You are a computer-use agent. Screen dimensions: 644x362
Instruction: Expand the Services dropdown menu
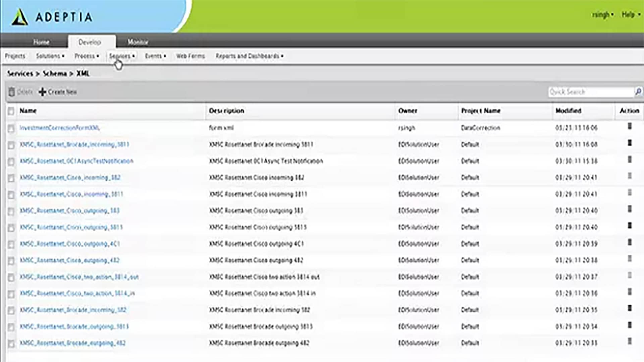pyautogui.click(x=122, y=56)
